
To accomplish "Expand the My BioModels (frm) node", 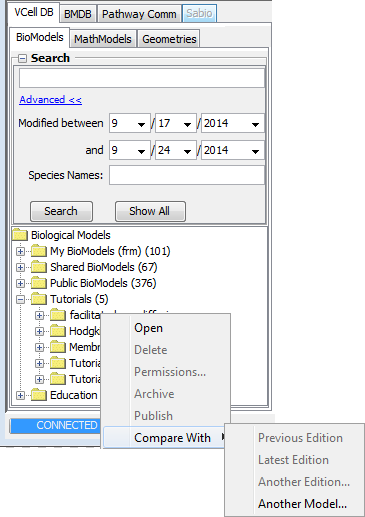I will click(x=20, y=251).
